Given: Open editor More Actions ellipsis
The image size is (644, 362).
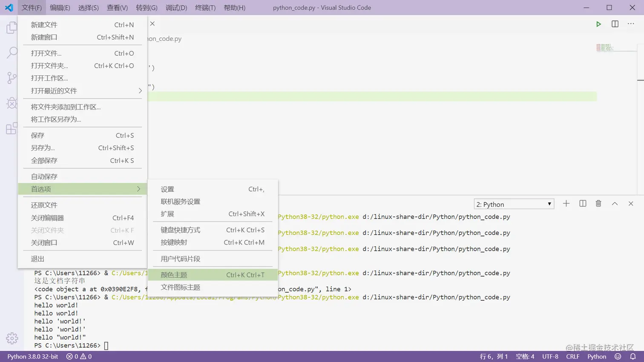Looking at the screenshot, I should pyautogui.click(x=631, y=24).
